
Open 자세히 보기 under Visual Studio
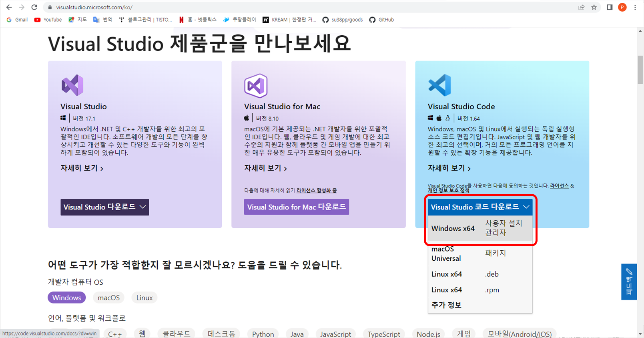point(82,168)
